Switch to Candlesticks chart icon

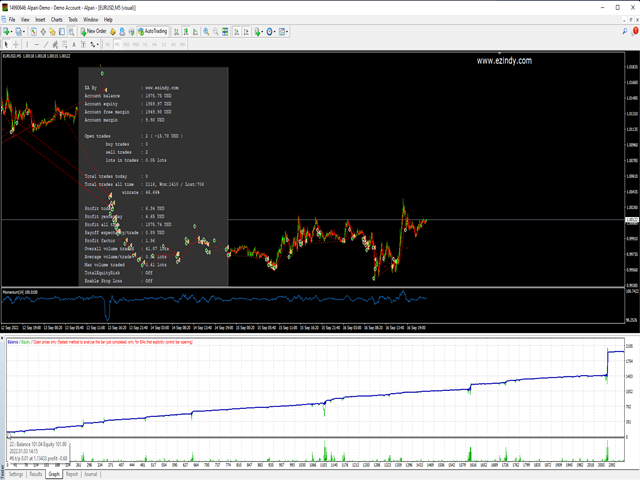pyautogui.click(x=186, y=31)
